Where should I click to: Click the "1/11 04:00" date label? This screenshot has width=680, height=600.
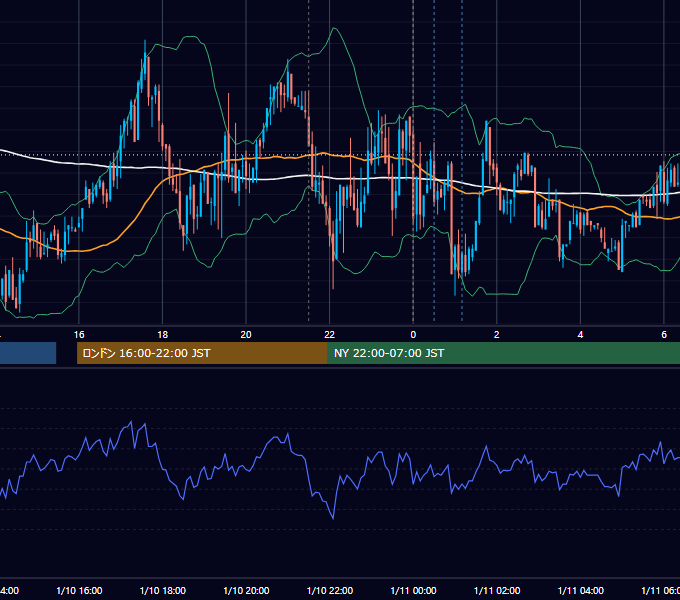pyautogui.click(x=581, y=590)
